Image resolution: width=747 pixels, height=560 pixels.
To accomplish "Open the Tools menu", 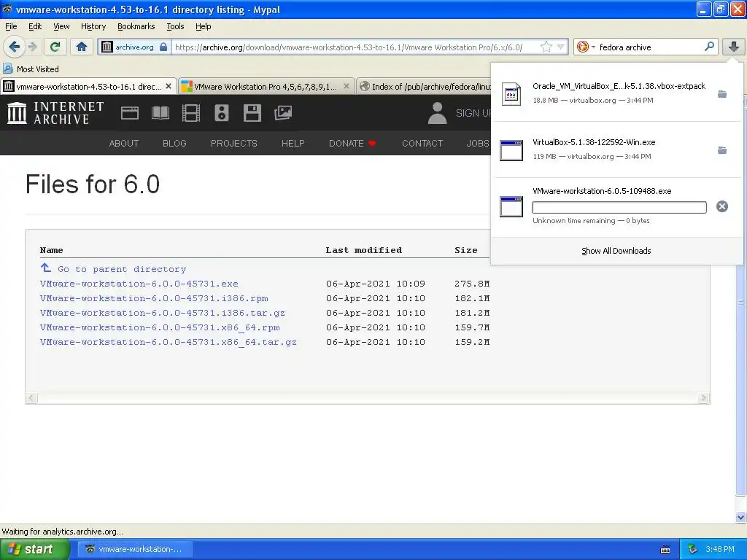I will click(175, 26).
